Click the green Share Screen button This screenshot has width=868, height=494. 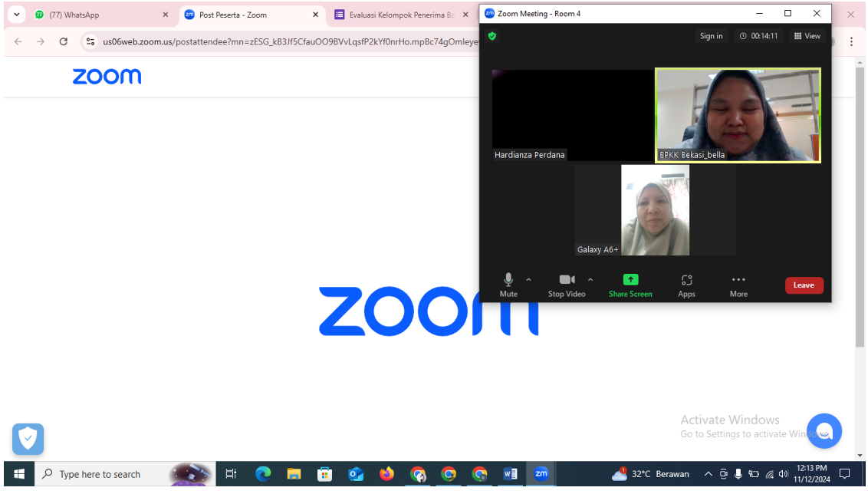click(630, 285)
